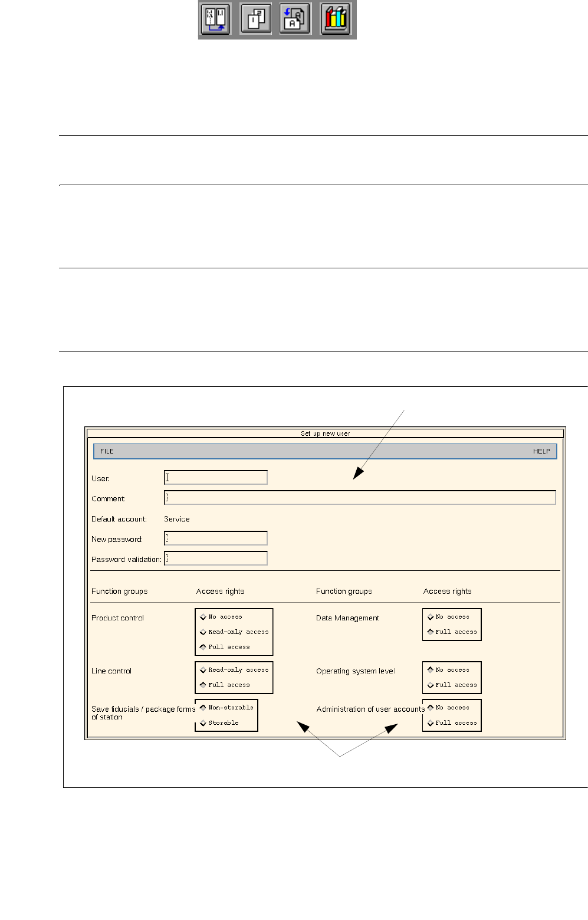Select Read-only access for Product control
588x920 pixels.
coord(234,632)
